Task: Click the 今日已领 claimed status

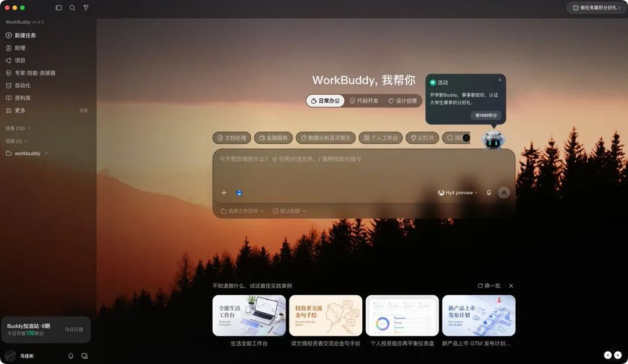Action: pos(74,330)
